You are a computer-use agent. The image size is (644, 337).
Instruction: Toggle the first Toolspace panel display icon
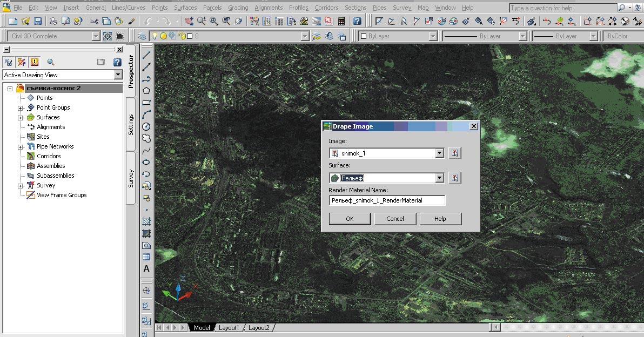(9, 62)
